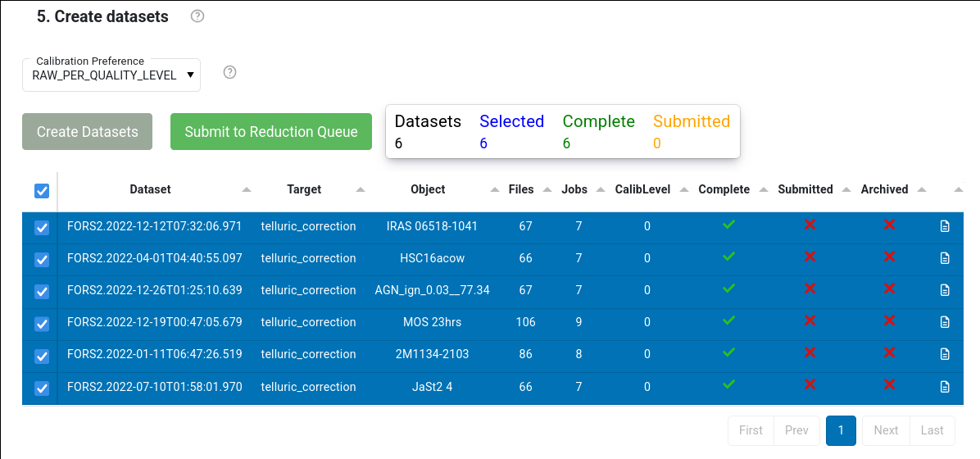Click the IRAS 06518-1041 object cell
This screenshot has height=459, width=980.
click(432, 225)
